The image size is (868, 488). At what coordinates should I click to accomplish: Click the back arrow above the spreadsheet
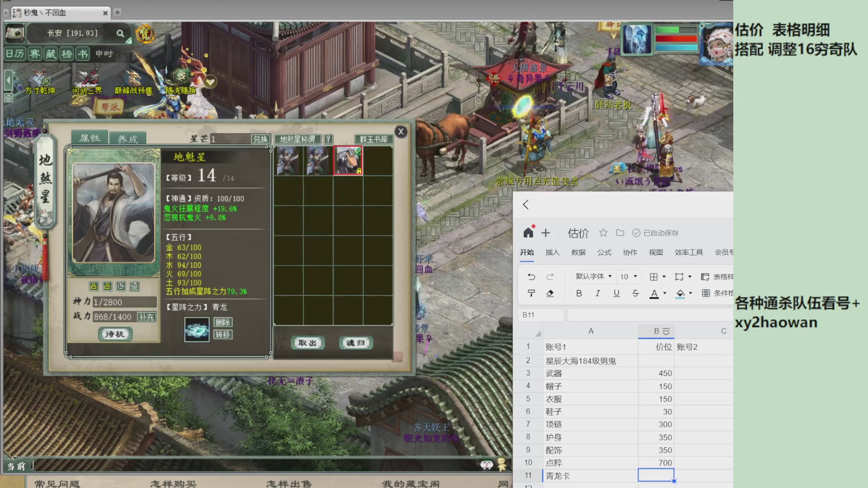click(526, 205)
